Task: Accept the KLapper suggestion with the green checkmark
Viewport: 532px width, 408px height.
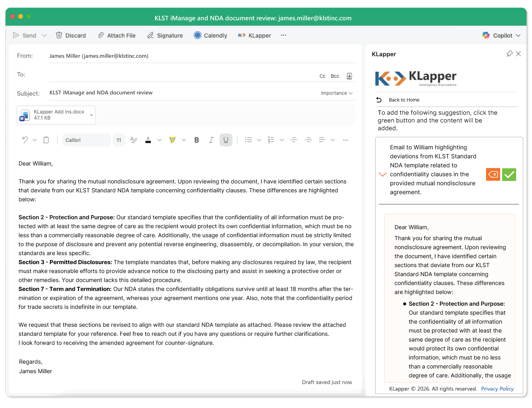Action: tap(509, 174)
